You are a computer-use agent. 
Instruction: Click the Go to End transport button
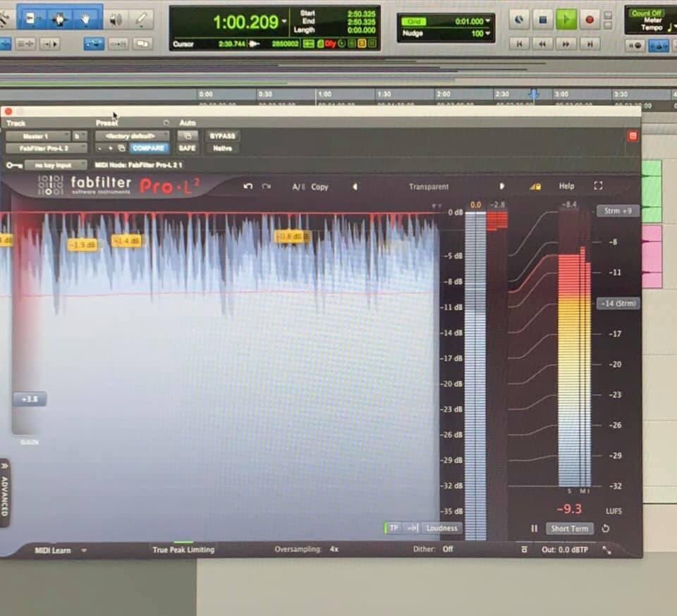click(590, 44)
